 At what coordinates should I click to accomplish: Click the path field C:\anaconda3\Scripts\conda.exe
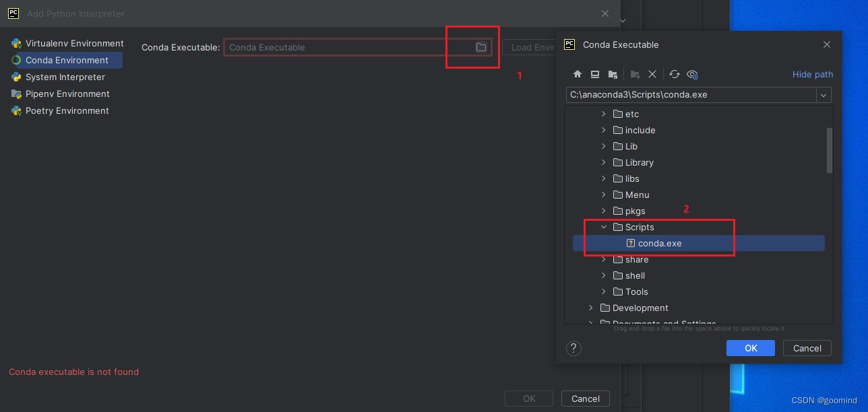691,95
